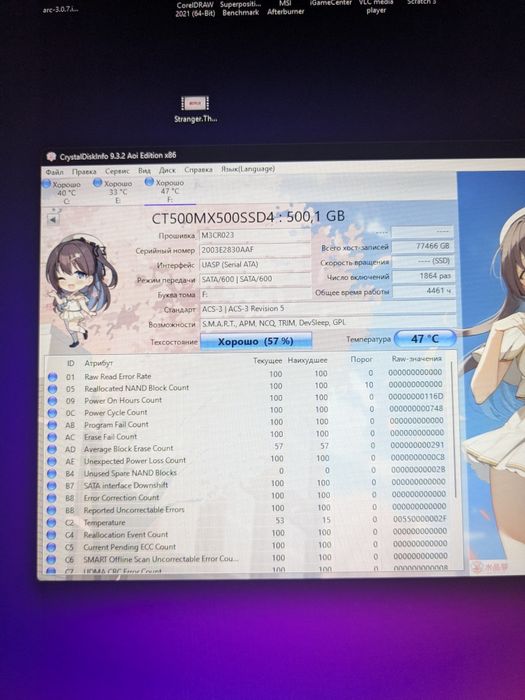Click the total host writes value 77466 GB
Viewport: 525px width, 700px height.
tap(422, 246)
